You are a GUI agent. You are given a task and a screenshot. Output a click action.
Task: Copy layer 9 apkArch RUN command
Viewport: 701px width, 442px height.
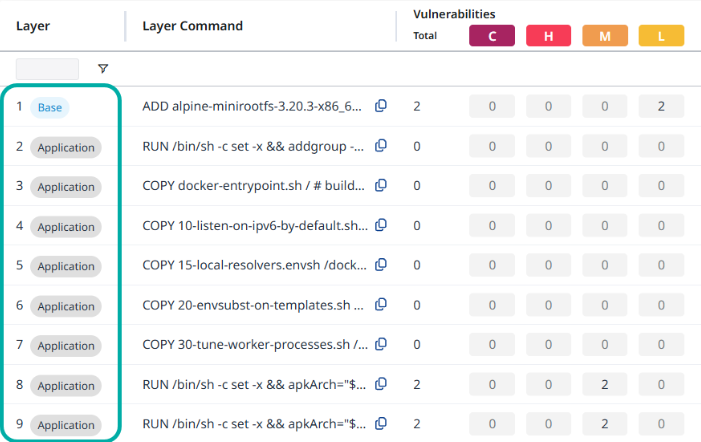[380, 424]
